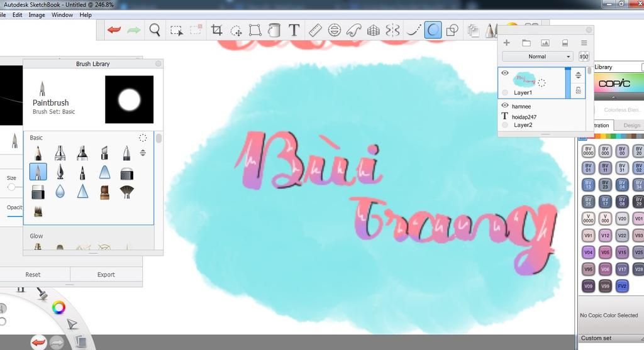Toggle the Layer2 lock circle
Viewport: 644px width, 350px height.
(x=505, y=125)
